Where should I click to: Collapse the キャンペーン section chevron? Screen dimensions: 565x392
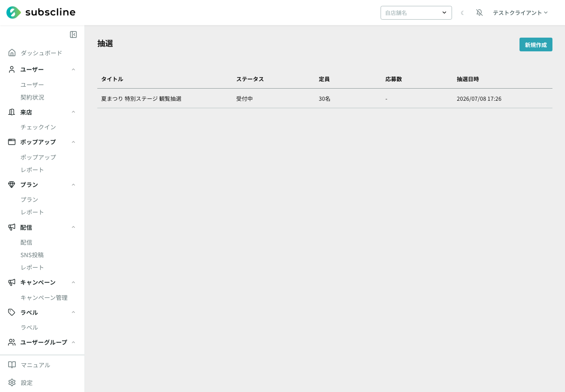pos(73,282)
